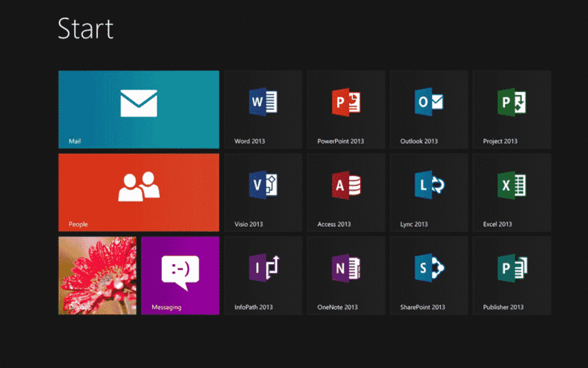Viewport: 588px width, 368px height.
Task: Open the People tile
Action: click(x=139, y=192)
